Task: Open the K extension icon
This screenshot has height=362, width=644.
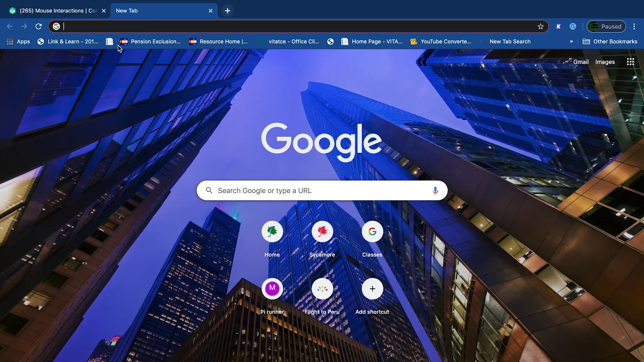Action: (558, 26)
